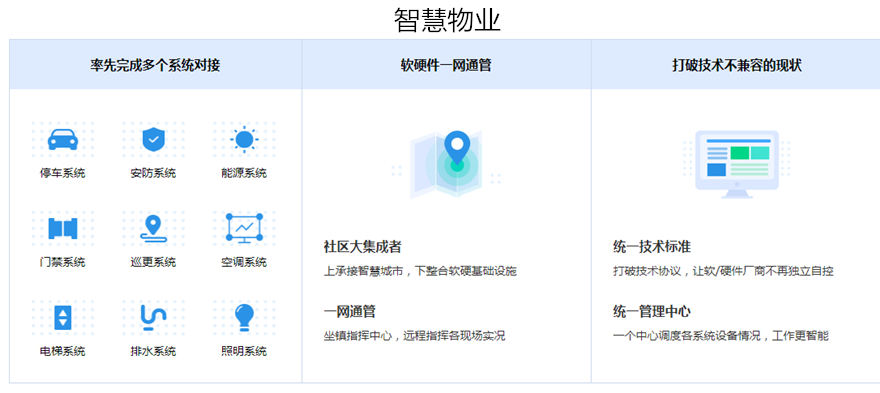Click text 一个中心调度各系统设备情况，工作更智能

[721, 336]
